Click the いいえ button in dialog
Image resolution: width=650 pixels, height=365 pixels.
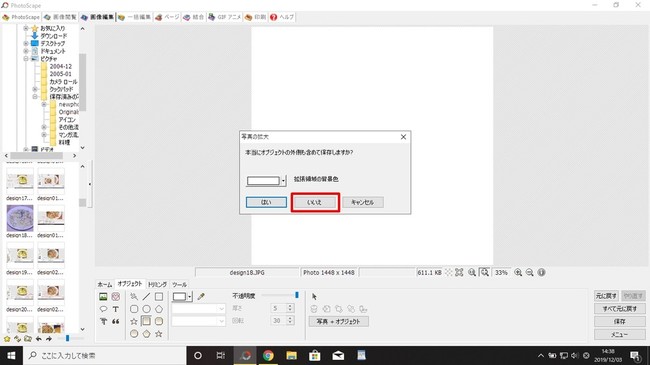(314, 202)
